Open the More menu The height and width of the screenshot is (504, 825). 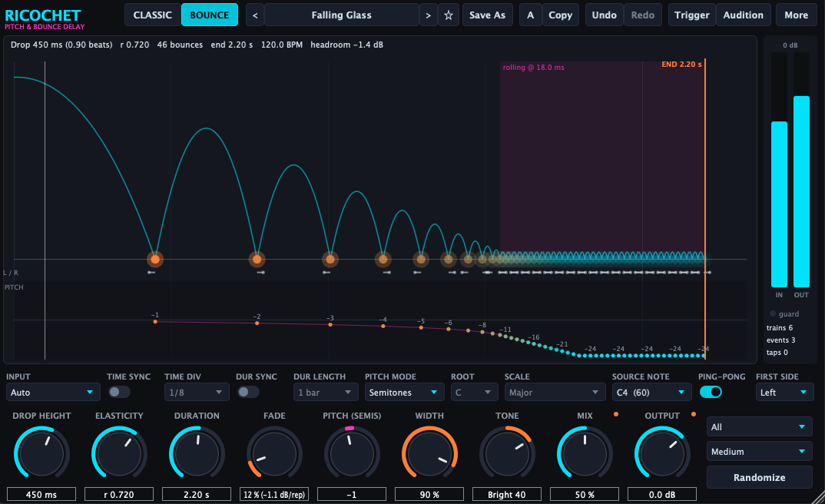point(796,15)
